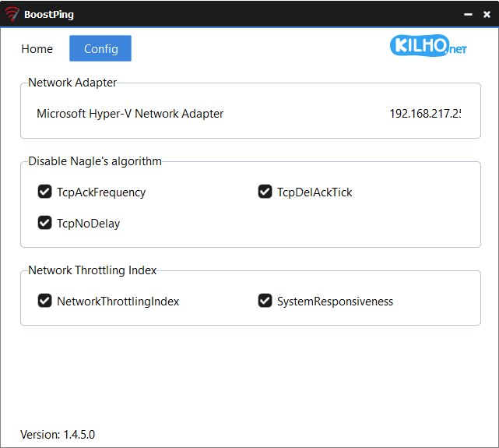Viewport: 499px width, 448px height.
Task: Click the Version 1.4.5.0 text
Action: (58, 434)
